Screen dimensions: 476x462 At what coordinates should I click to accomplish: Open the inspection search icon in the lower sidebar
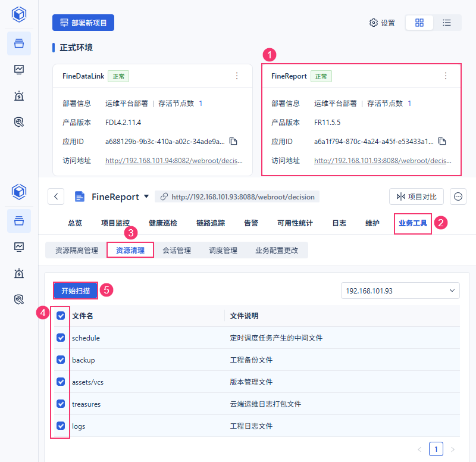[x=19, y=299]
